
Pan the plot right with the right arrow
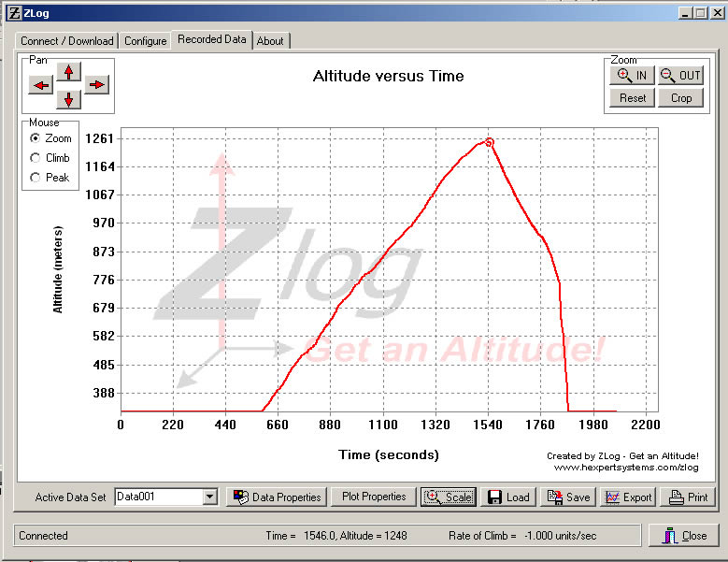pyautogui.click(x=97, y=85)
